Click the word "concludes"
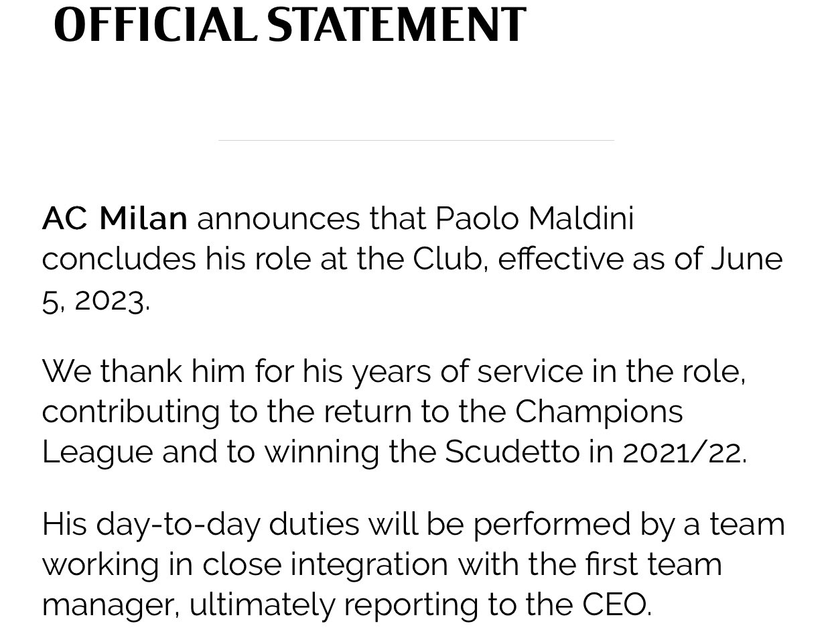Viewport: 832px width, 644px height. click(x=119, y=259)
